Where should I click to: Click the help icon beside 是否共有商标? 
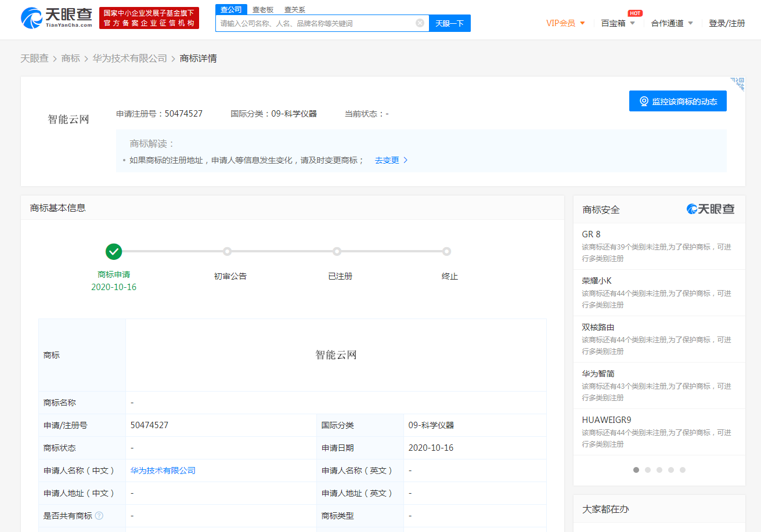tap(99, 515)
